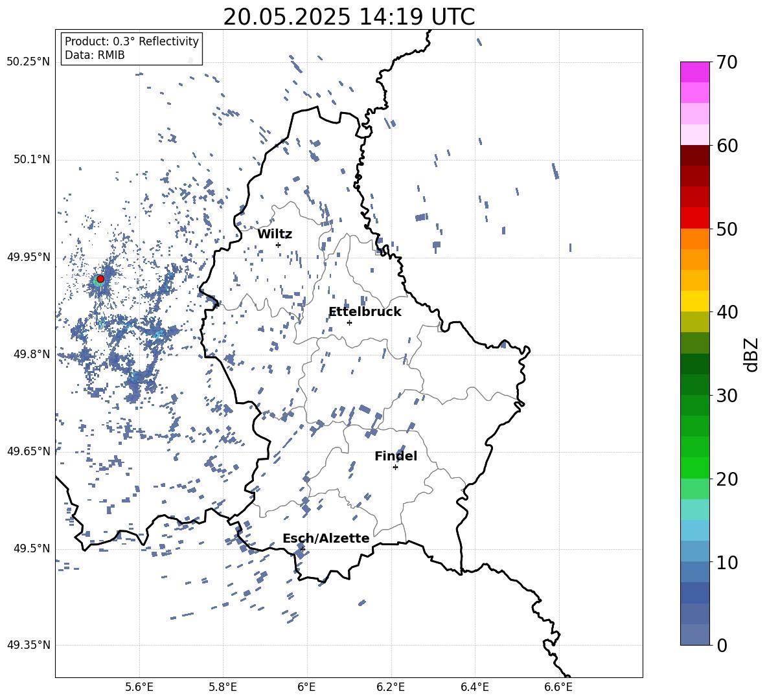
Task: Click the bright red colorbar segment near 50
Action: coord(694,218)
